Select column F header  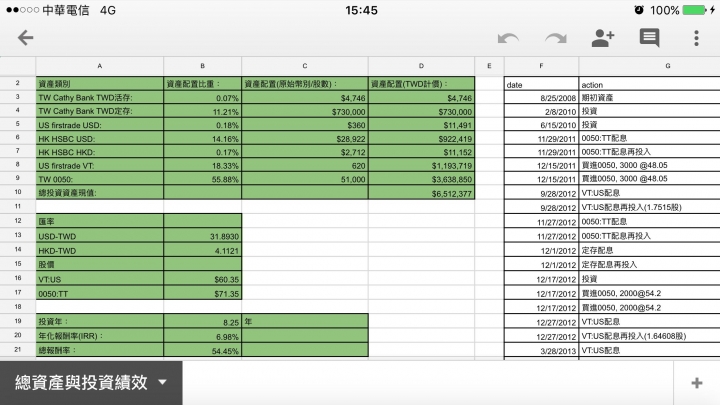coord(541,66)
